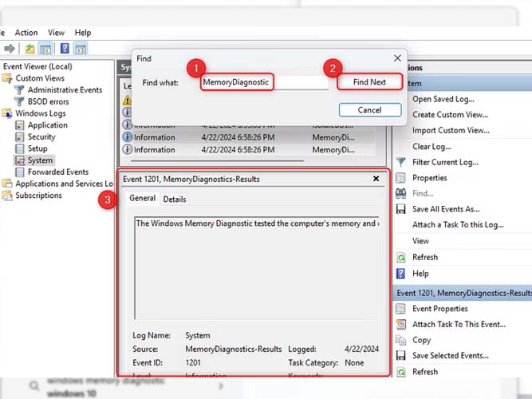Switch to the Details tab
The width and height of the screenshot is (532, 399).
tap(175, 199)
